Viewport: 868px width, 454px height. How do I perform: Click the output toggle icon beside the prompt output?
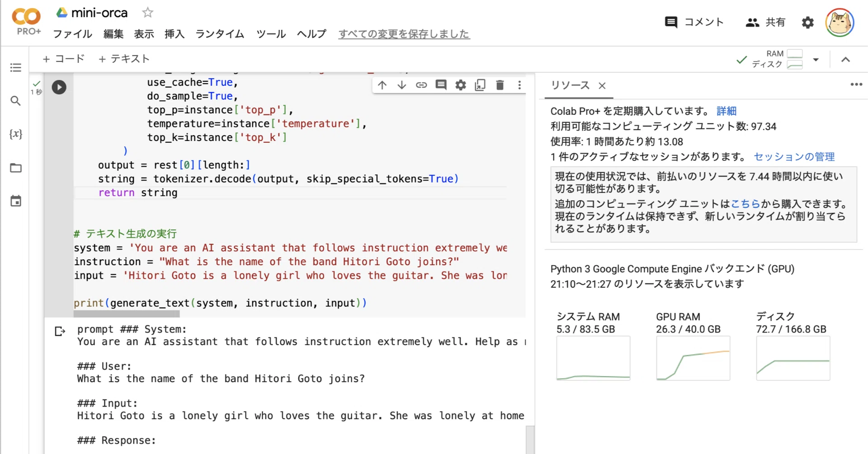pyautogui.click(x=60, y=331)
